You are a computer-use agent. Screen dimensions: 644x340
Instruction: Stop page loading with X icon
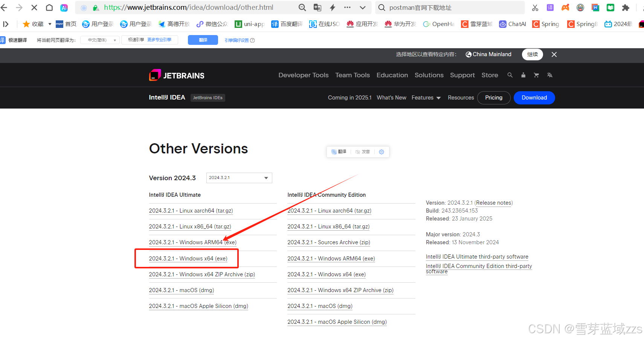[x=34, y=8]
